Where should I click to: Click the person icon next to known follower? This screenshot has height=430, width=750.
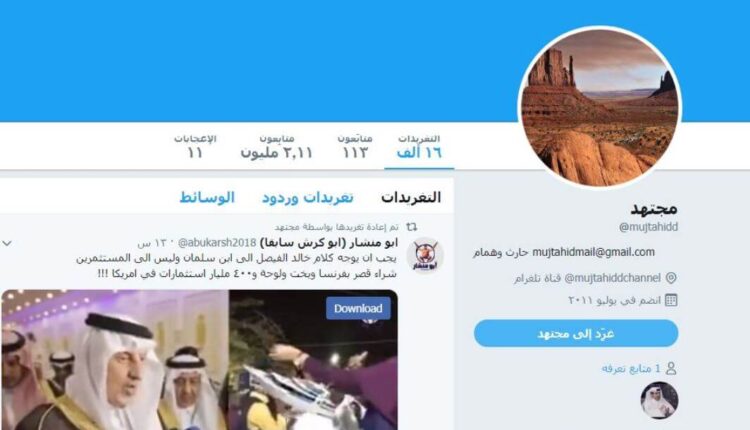coord(671,368)
